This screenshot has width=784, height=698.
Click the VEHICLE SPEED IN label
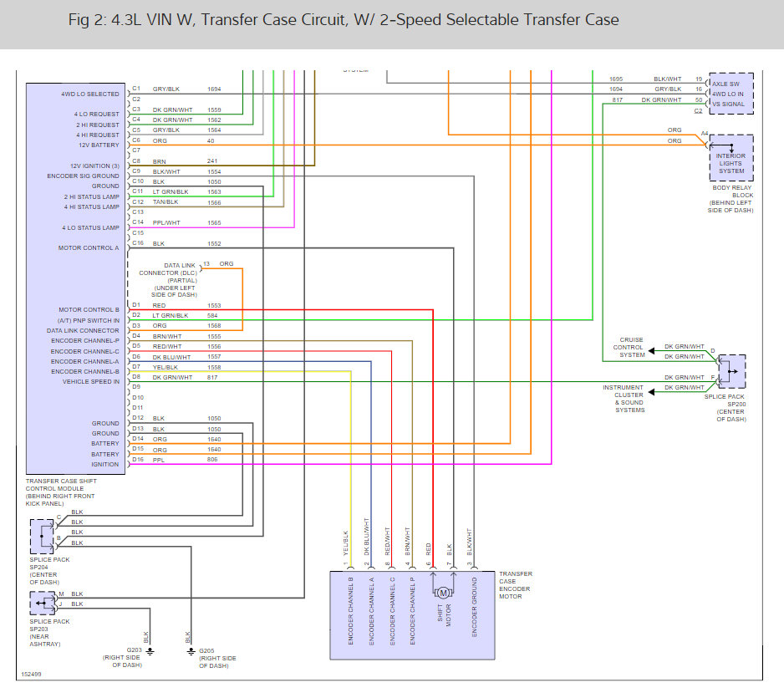[91, 382]
